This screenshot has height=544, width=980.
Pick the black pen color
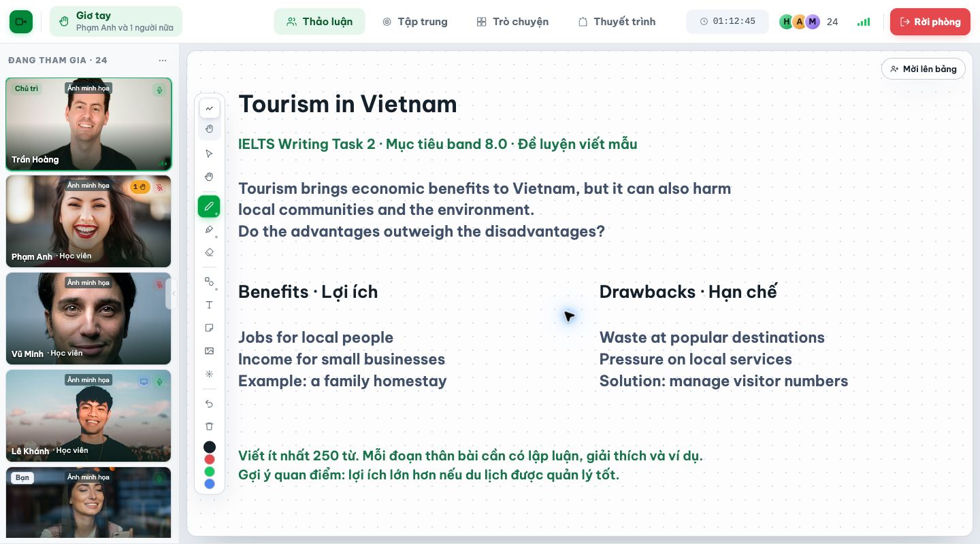pyautogui.click(x=210, y=447)
